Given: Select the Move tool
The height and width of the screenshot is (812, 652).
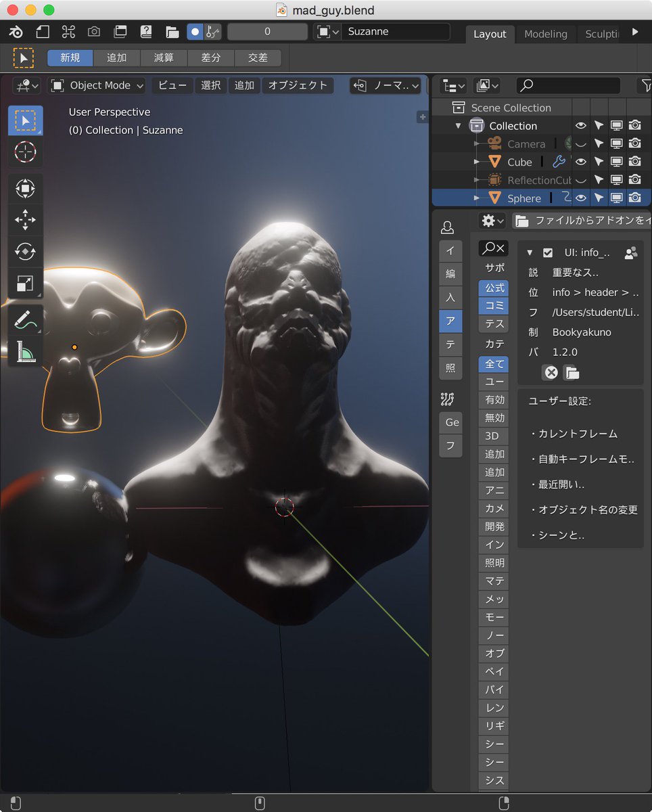Looking at the screenshot, I should [x=25, y=219].
